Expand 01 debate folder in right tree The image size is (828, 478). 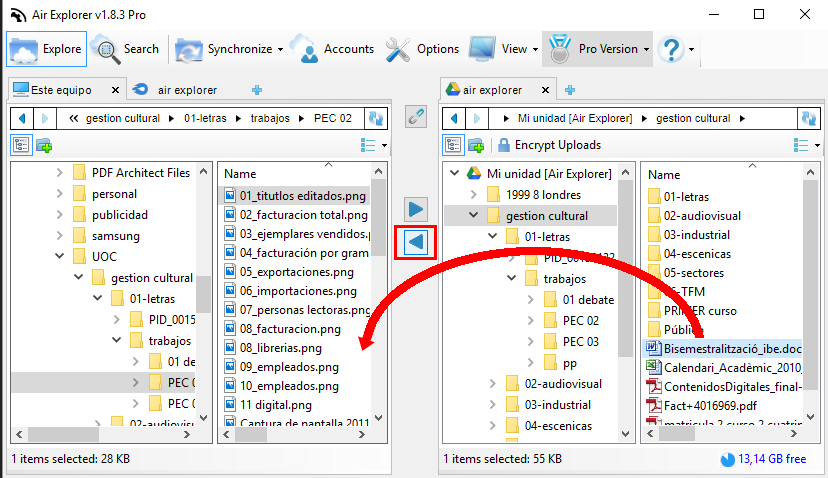click(531, 299)
